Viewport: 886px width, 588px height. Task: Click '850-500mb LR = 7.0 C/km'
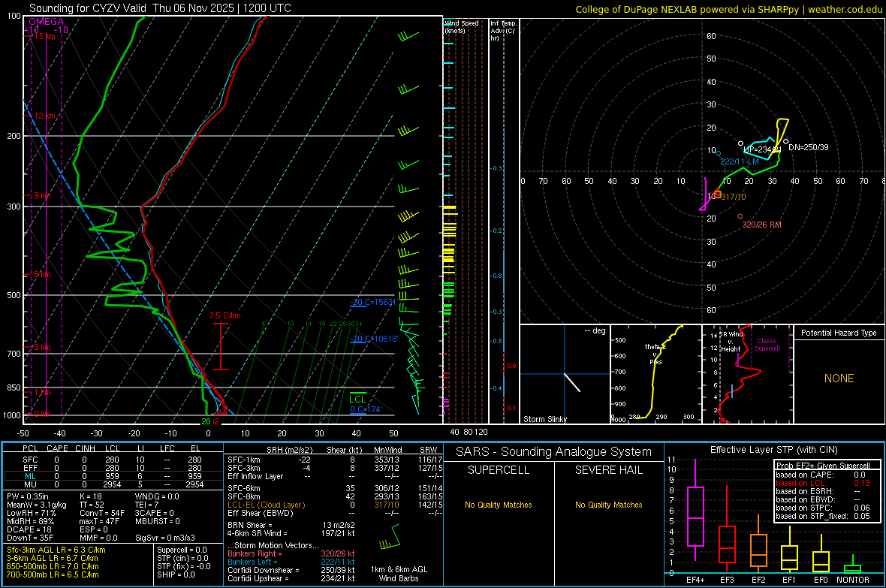tap(53, 566)
